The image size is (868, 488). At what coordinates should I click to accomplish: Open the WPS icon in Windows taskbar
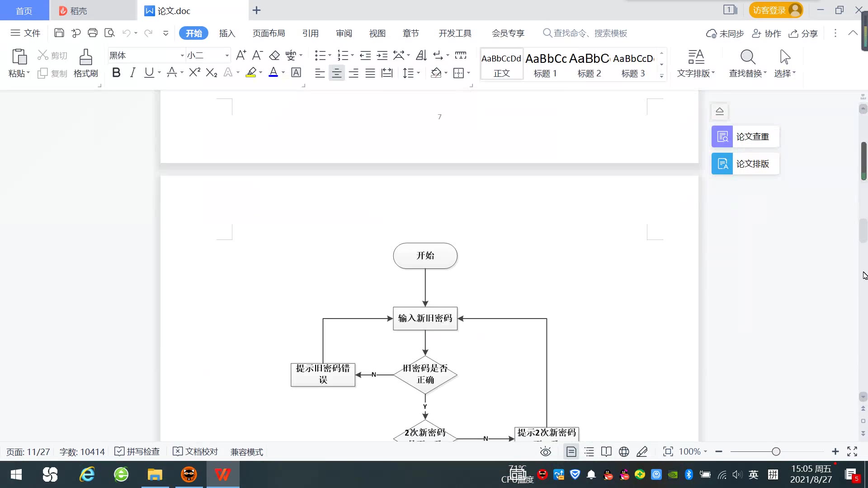point(222,474)
